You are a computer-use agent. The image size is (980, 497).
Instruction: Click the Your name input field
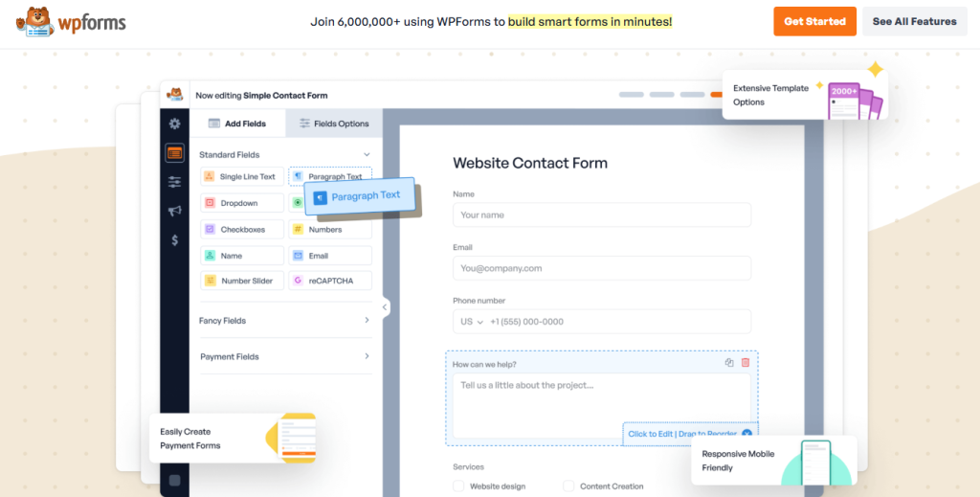tap(602, 215)
